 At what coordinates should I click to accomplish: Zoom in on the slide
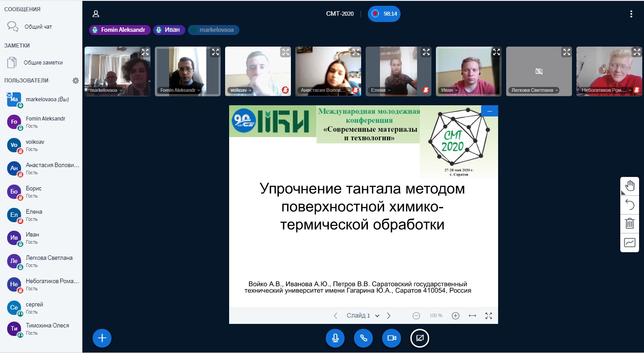tap(456, 316)
